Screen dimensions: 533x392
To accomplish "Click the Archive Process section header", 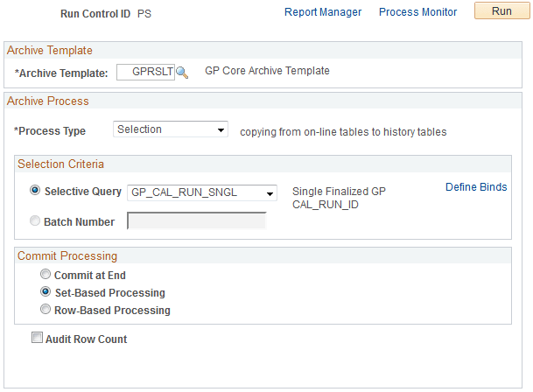I will click(x=48, y=101).
